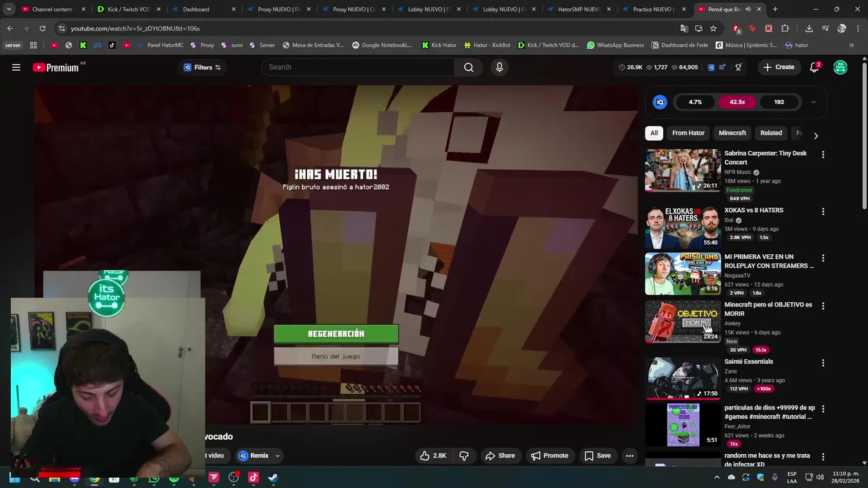The image size is (868, 488).
Task: Select the Minecraft filter chip
Action: coord(732,133)
